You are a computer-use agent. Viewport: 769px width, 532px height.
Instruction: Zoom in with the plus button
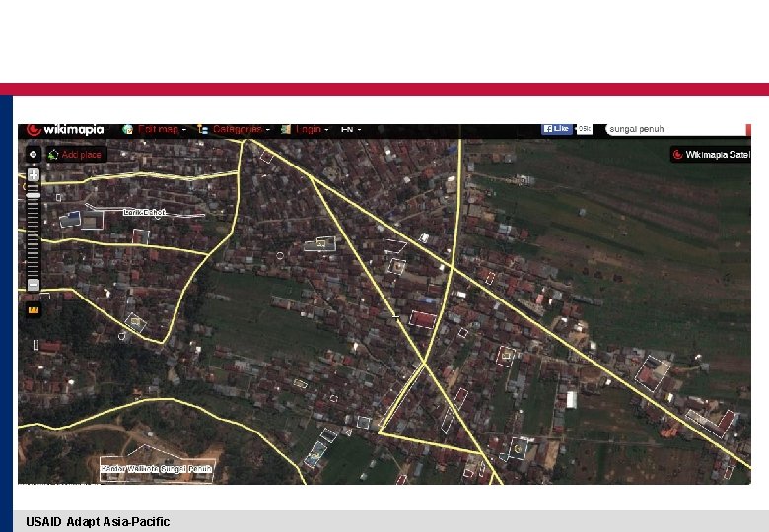tap(34, 175)
